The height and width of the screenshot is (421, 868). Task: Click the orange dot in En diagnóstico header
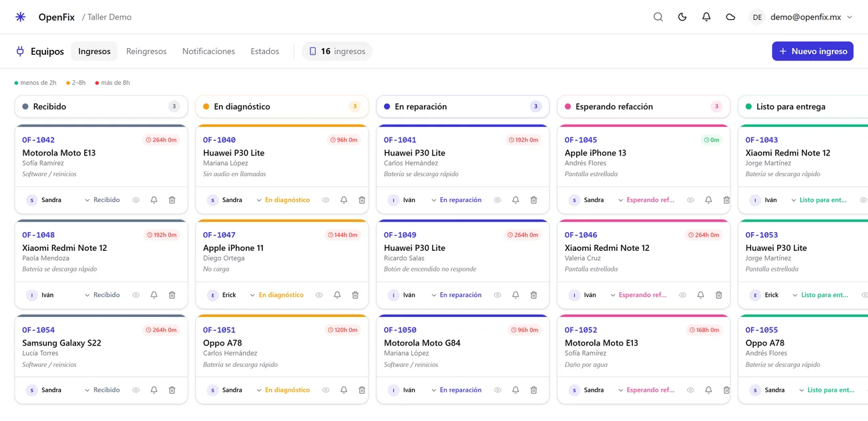206,107
